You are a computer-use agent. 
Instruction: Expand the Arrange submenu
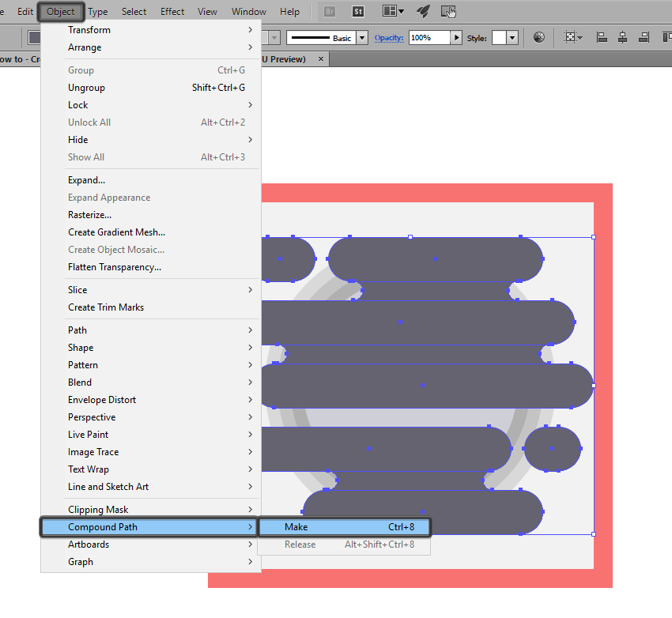tap(151, 47)
